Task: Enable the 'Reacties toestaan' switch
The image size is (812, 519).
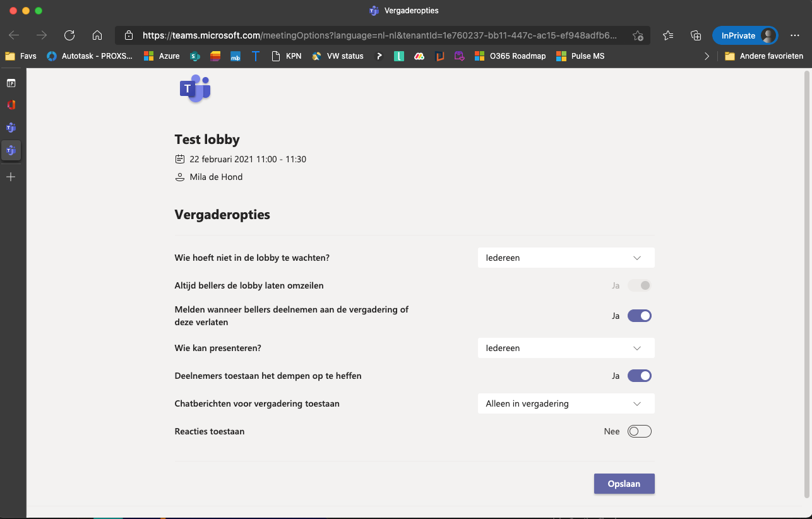Action: point(639,431)
